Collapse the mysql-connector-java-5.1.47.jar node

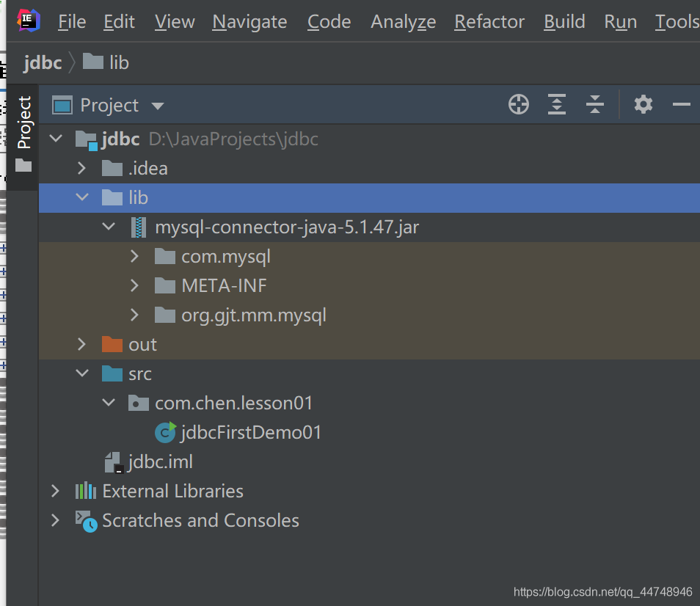(x=109, y=226)
